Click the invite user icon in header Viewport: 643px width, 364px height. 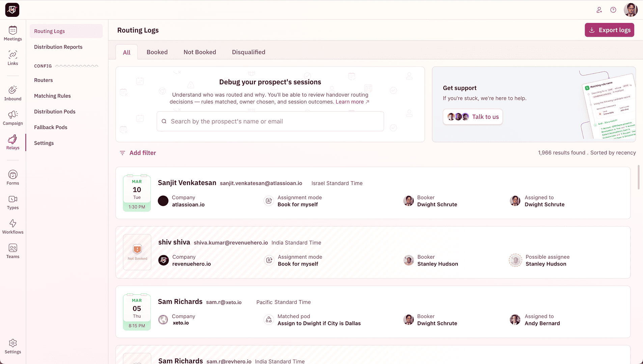click(599, 10)
